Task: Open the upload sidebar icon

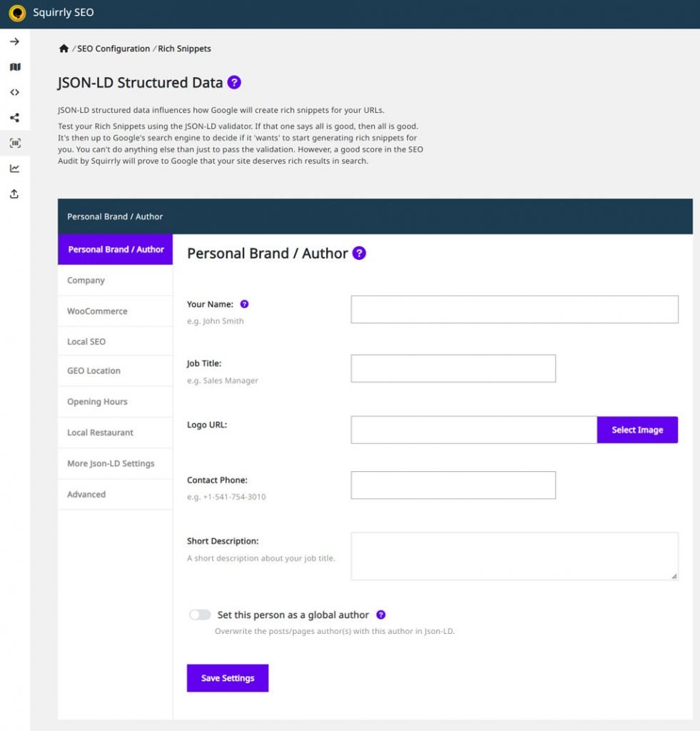Action: point(14,194)
